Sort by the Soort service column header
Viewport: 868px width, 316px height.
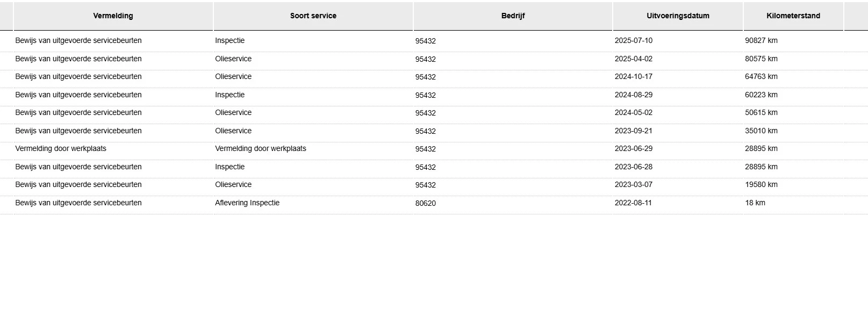pos(313,16)
